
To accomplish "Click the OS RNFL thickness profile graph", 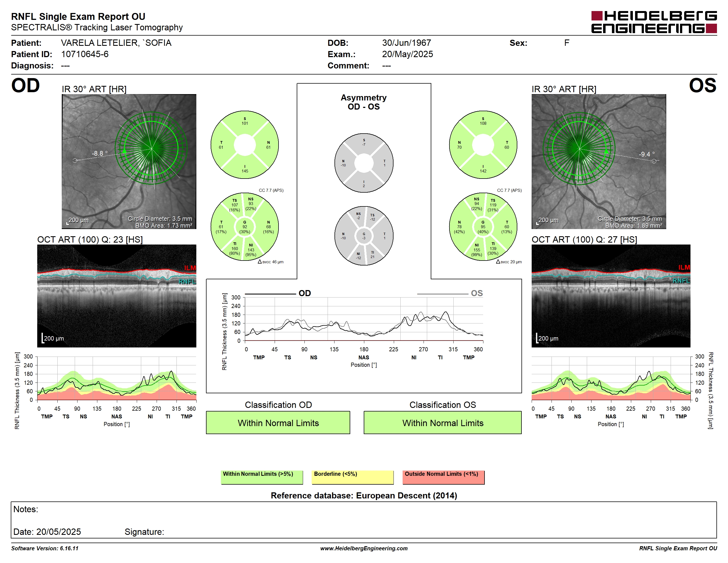I will pyautogui.click(x=611, y=378).
